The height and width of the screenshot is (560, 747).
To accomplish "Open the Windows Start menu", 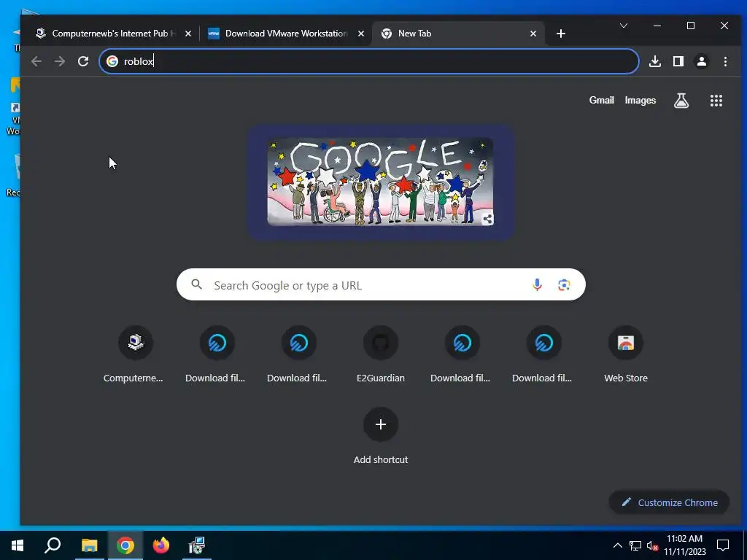I will point(18,545).
